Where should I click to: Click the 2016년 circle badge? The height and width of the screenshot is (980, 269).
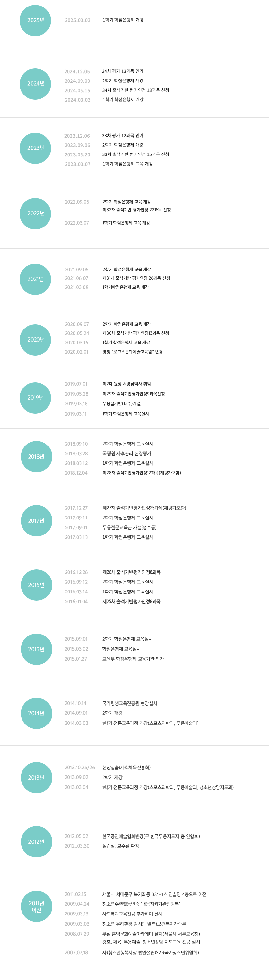click(36, 585)
